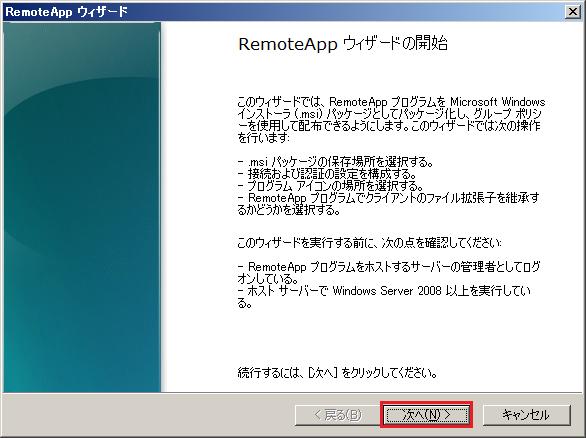Viewport: 586px width, 438px height.
Task: Click the キャンセル button
Action: coord(527,414)
